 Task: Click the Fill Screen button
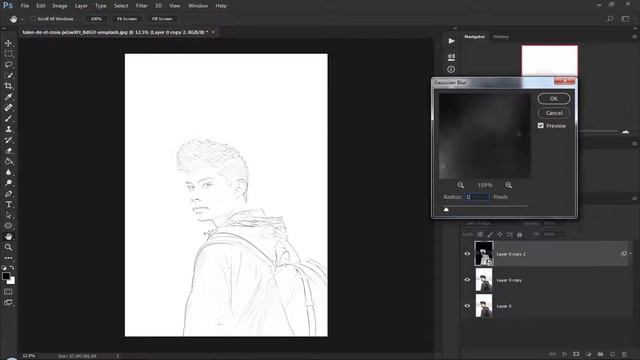pos(162,19)
